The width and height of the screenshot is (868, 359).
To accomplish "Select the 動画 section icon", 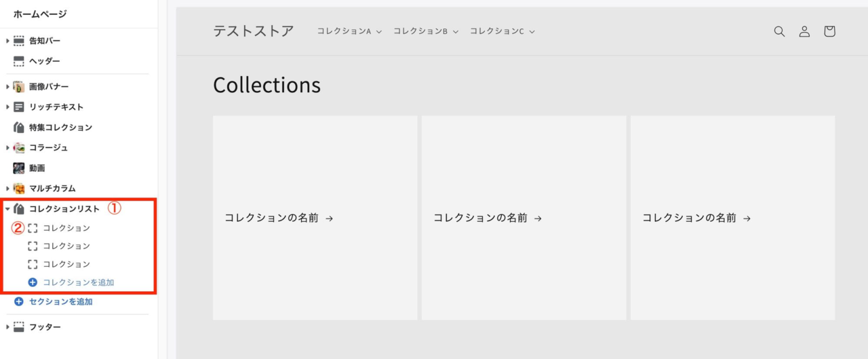I will (x=19, y=168).
